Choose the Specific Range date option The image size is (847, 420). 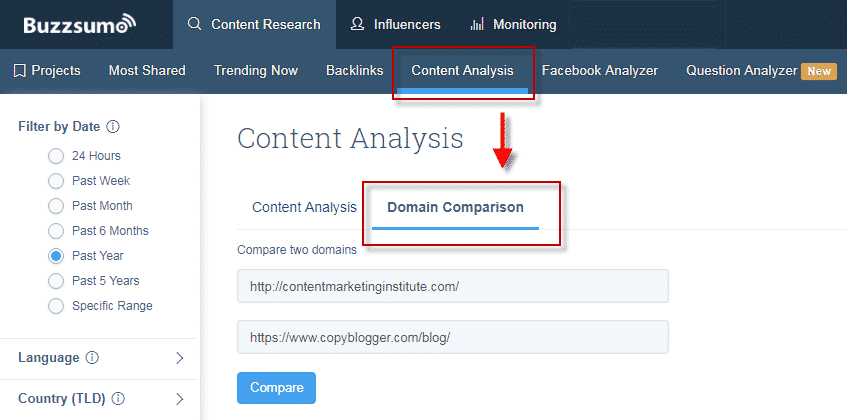pyautogui.click(x=56, y=306)
